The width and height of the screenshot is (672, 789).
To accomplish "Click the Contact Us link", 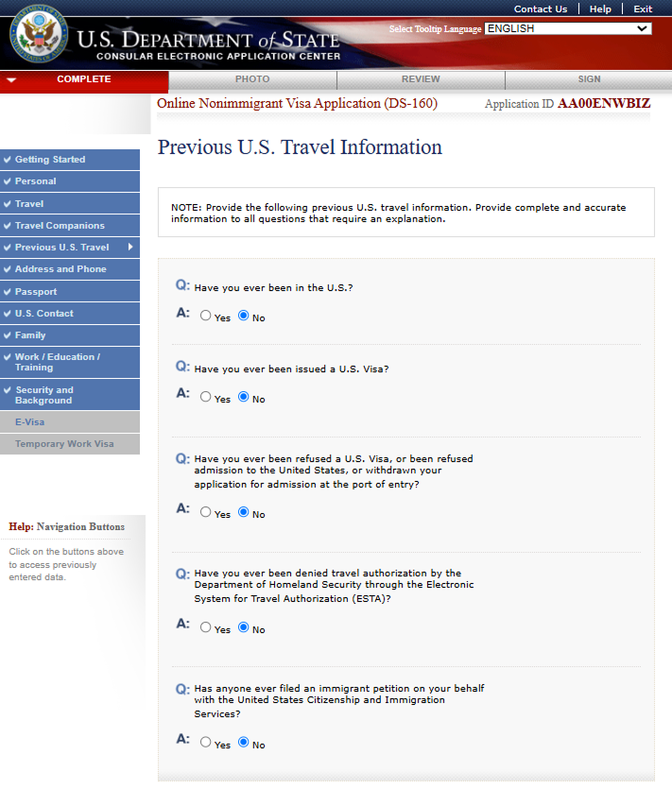I will coord(540,9).
